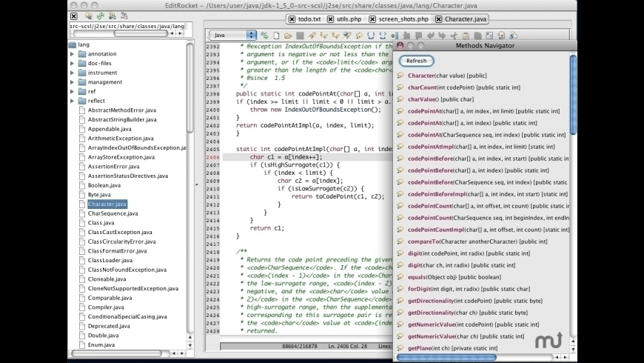Click the path field scroll-left arrow
This screenshot has width=644, height=363.
(172, 33)
